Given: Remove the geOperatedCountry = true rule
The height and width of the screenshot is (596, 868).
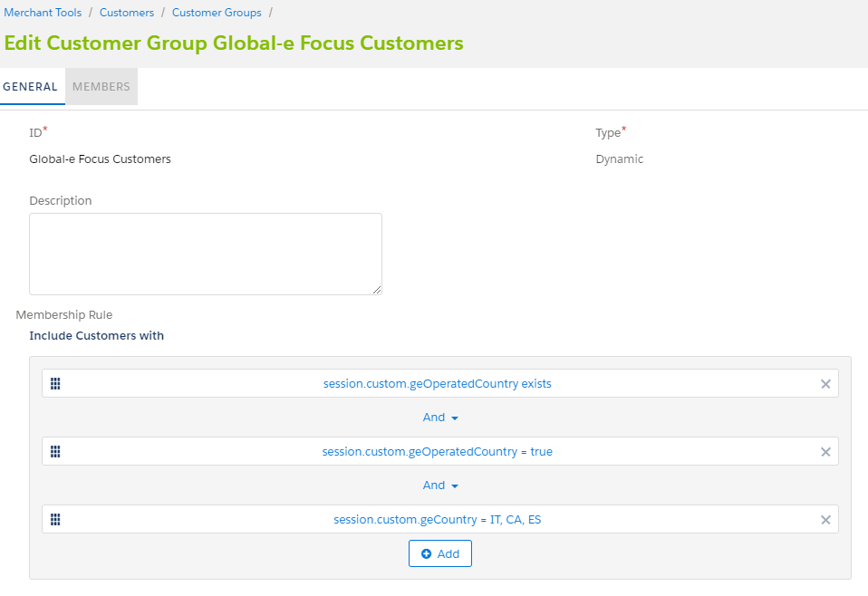Looking at the screenshot, I should tap(825, 452).
